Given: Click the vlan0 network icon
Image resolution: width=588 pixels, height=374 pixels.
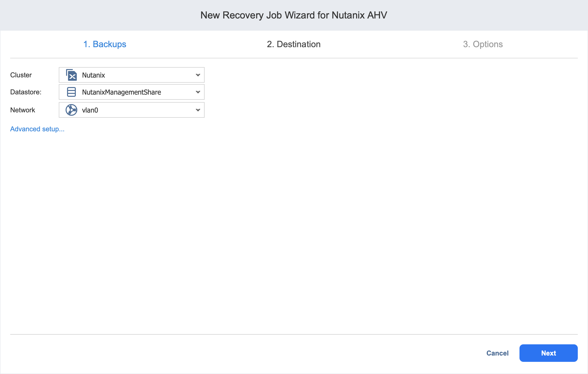Looking at the screenshot, I should (x=71, y=110).
